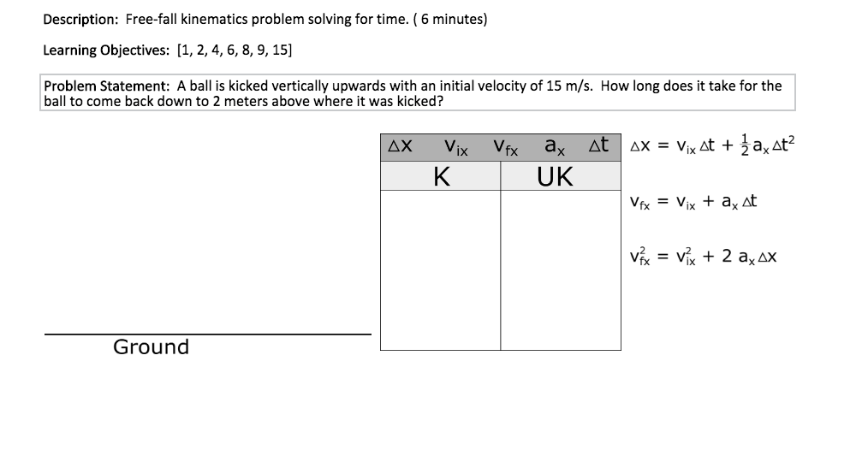Image resolution: width=868 pixels, height=450 pixels.
Task: Select the equation v-fx = v-ix + a Δt
Action: point(692,202)
